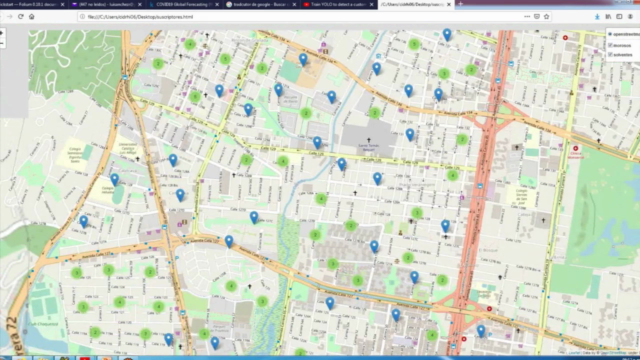Click the green cluster marked 7
Viewport: 640px width, 360px height.
pos(145,334)
